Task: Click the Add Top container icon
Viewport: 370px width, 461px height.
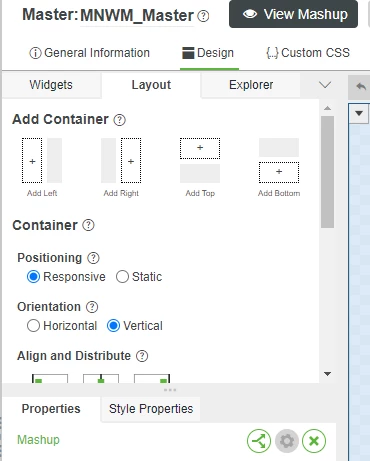Action: [x=200, y=160]
